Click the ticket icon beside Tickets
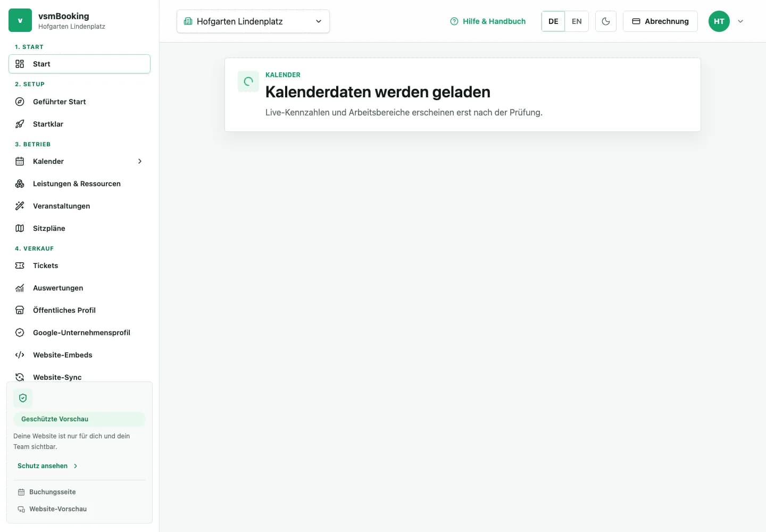 [20, 265]
